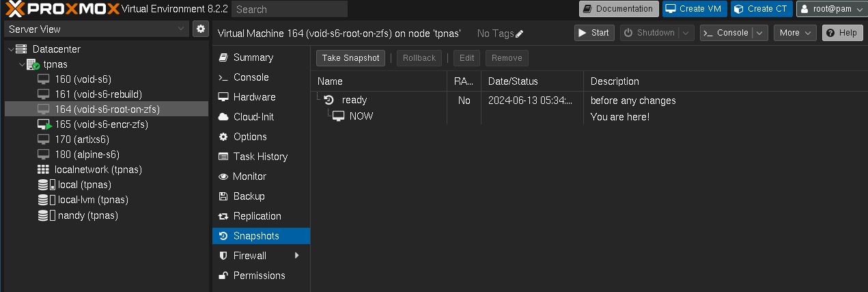Viewport: 868px width, 292px height.
Task: Select the running VM 165 (void-s6-encr-zfs)
Action: tap(101, 124)
